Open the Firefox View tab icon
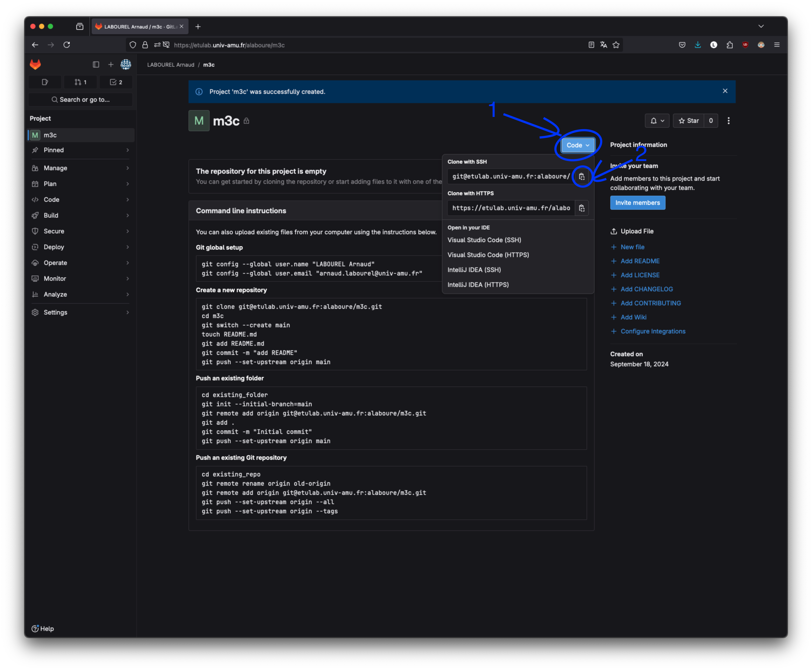This screenshot has width=812, height=670. 80,27
